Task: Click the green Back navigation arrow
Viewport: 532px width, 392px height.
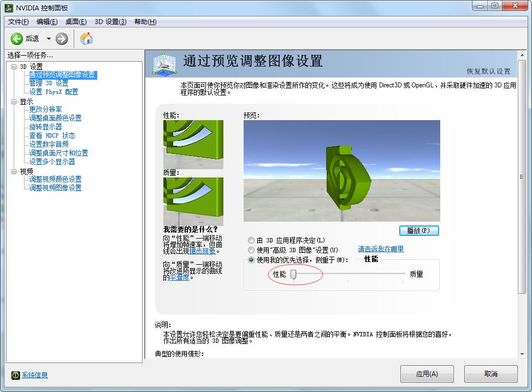Action: point(17,39)
